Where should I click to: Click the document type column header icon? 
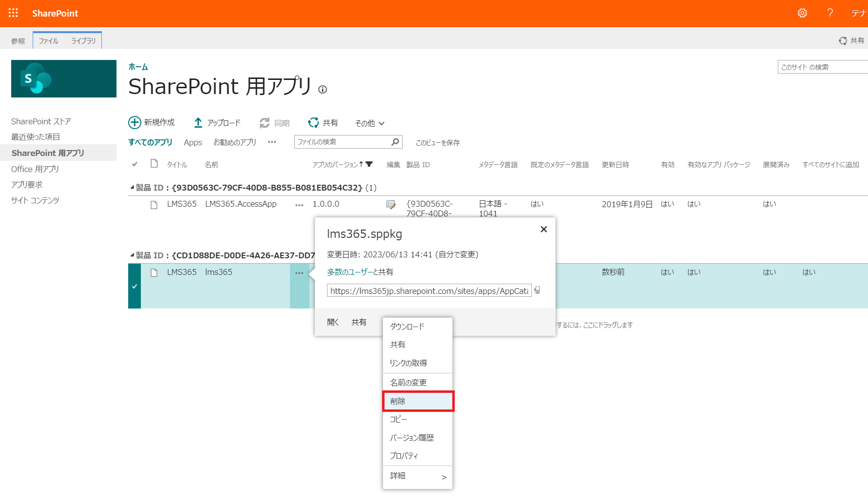point(154,163)
